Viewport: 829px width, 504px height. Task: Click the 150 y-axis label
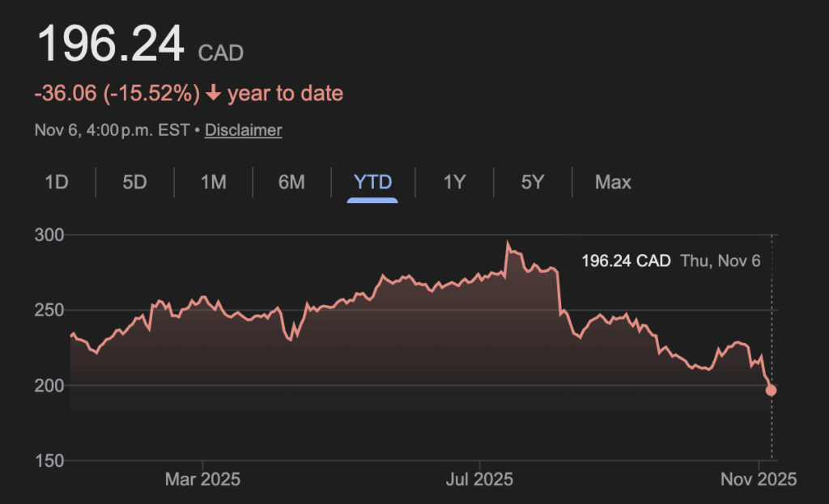48,461
